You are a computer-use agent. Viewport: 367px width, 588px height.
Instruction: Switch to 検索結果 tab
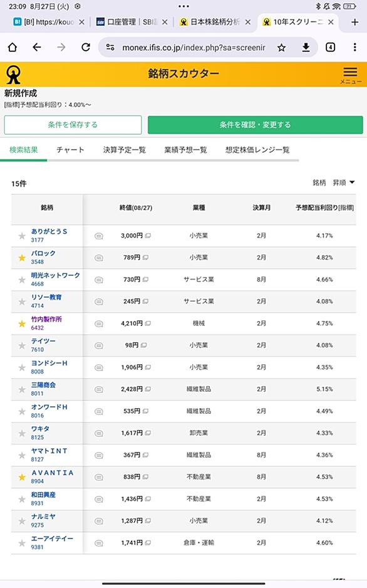coord(24,150)
